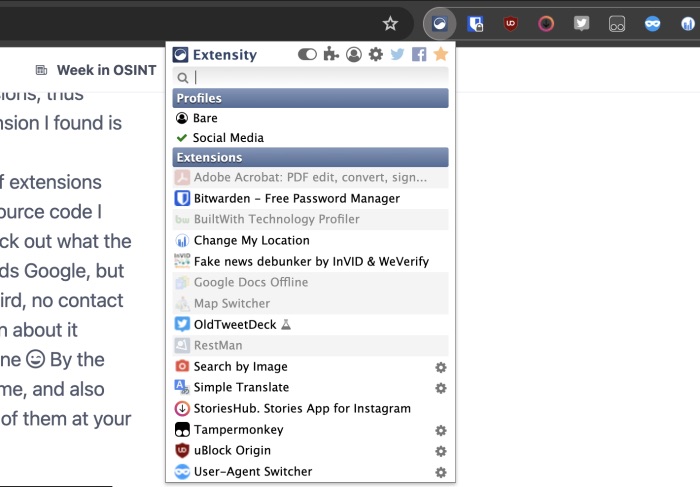Click the Search by Image camera icon

coord(182,366)
